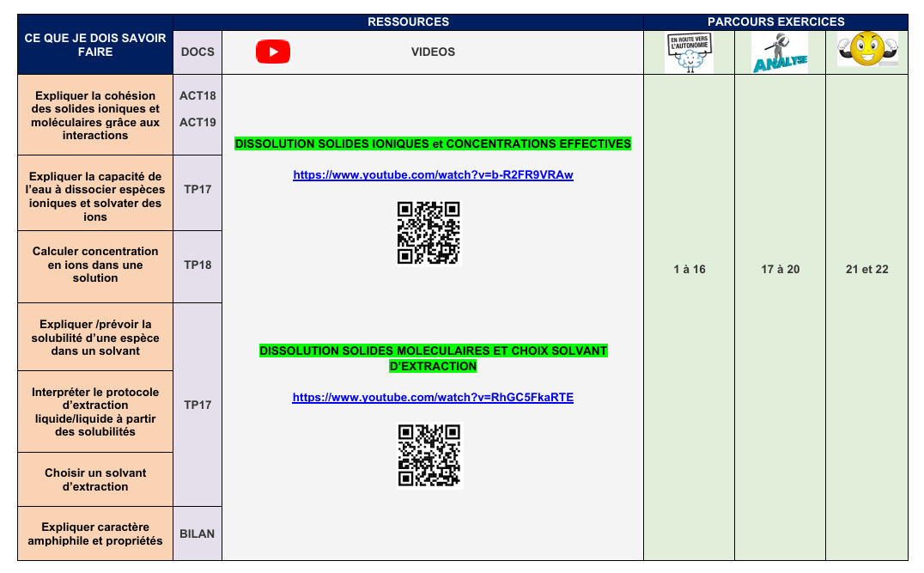Select the 'ACT18' document label
The width and height of the screenshot is (924, 573).
[198, 96]
